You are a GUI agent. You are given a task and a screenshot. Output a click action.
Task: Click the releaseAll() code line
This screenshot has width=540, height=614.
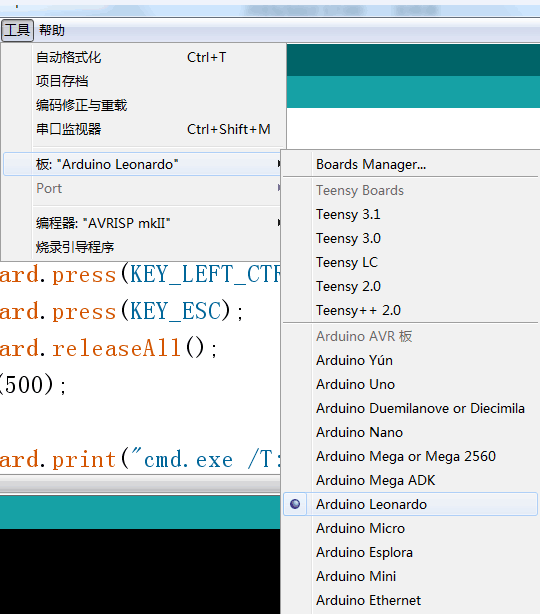tap(108, 348)
